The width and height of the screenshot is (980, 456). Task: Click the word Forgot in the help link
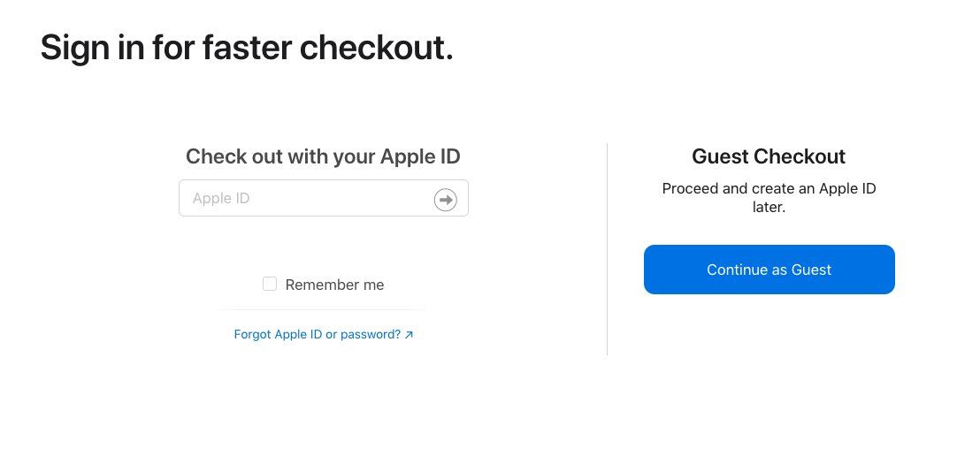point(252,334)
